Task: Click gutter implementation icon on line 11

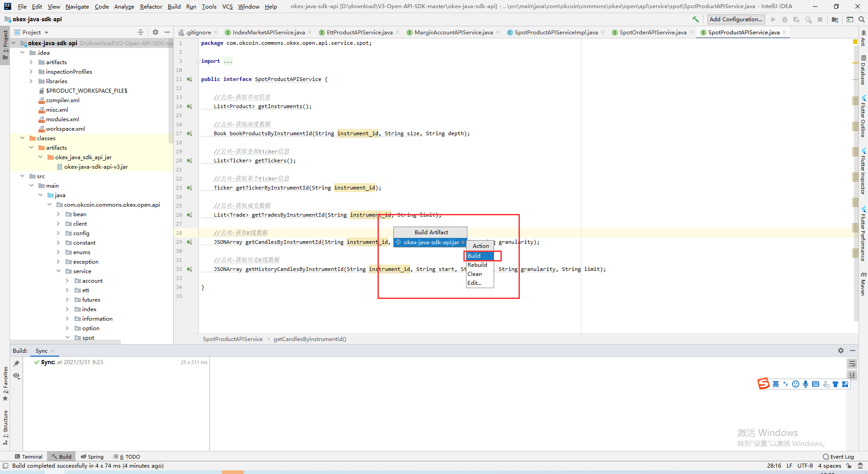Action: point(189,79)
